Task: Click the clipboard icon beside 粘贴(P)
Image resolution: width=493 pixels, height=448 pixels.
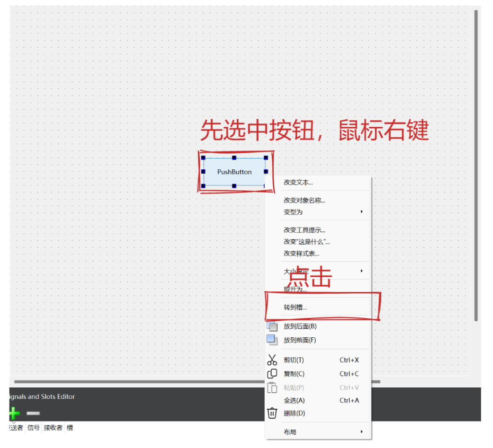Action: pyautogui.click(x=272, y=387)
